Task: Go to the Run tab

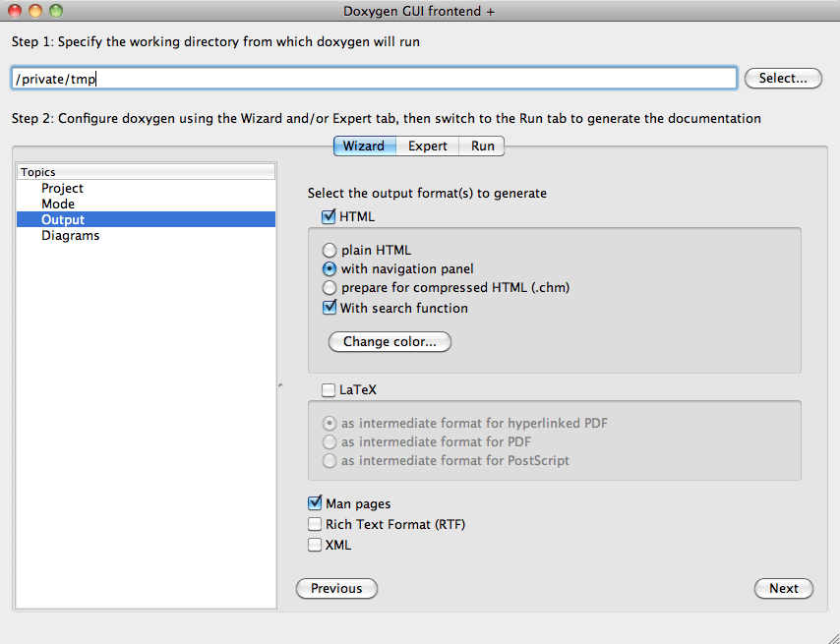Action: point(482,146)
